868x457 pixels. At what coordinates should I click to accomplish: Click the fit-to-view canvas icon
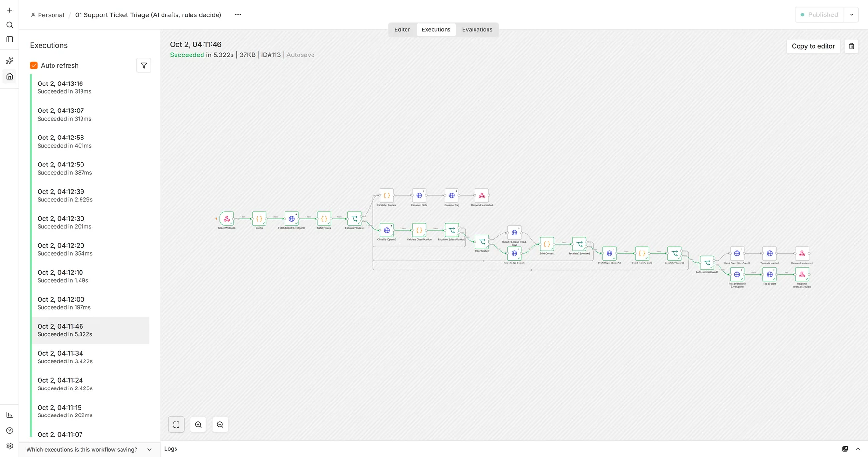tap(176, 425)
